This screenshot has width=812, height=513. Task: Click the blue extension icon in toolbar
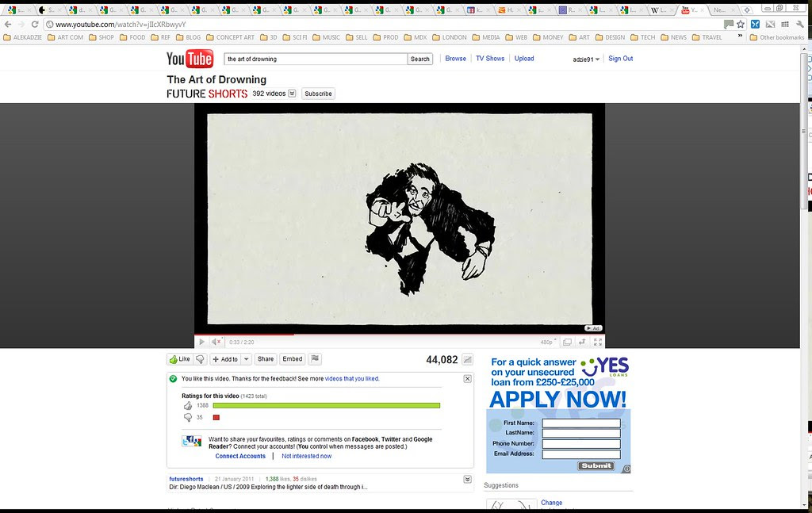[x=755, y=25]
